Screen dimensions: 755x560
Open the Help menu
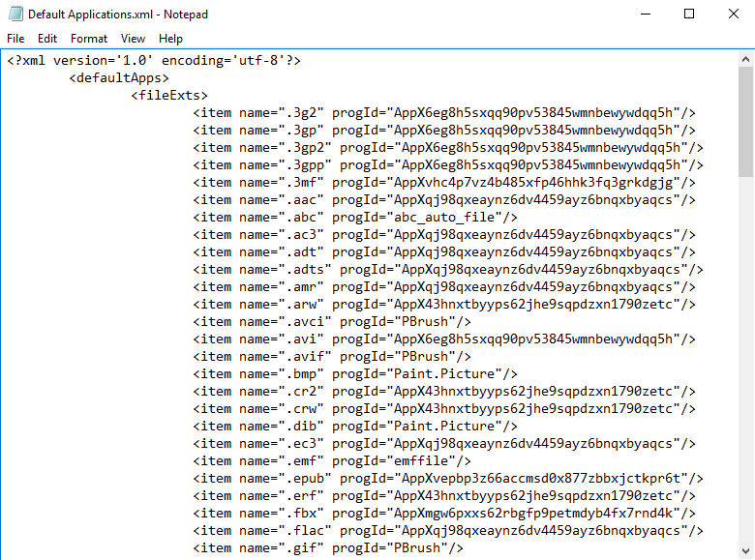tap(170, 39)
